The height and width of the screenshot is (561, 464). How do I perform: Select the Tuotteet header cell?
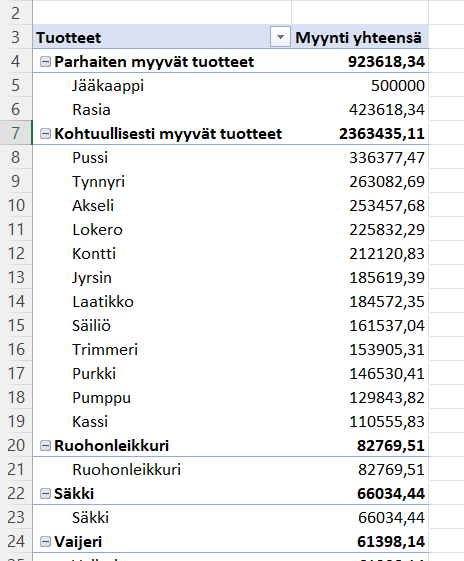point(162,37)
